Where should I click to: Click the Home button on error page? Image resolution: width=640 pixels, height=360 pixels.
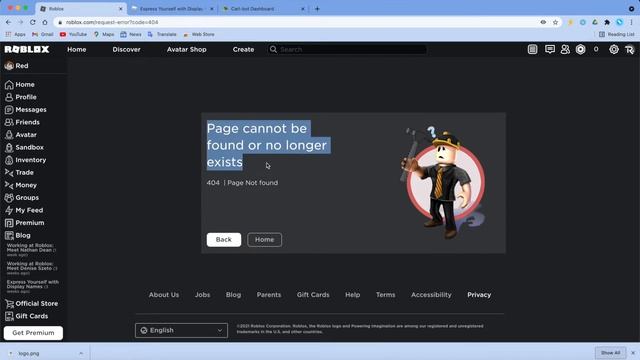264,240
